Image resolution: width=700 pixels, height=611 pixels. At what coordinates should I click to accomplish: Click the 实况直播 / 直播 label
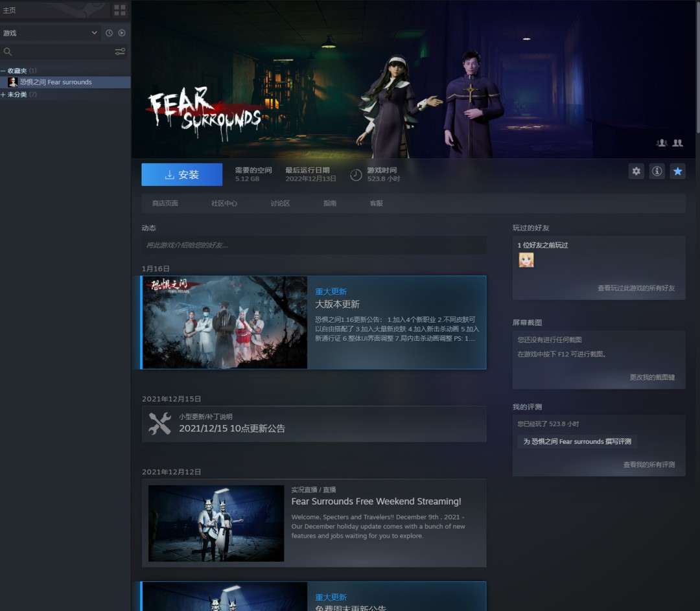pyautogui.click(x=314, y=490)
